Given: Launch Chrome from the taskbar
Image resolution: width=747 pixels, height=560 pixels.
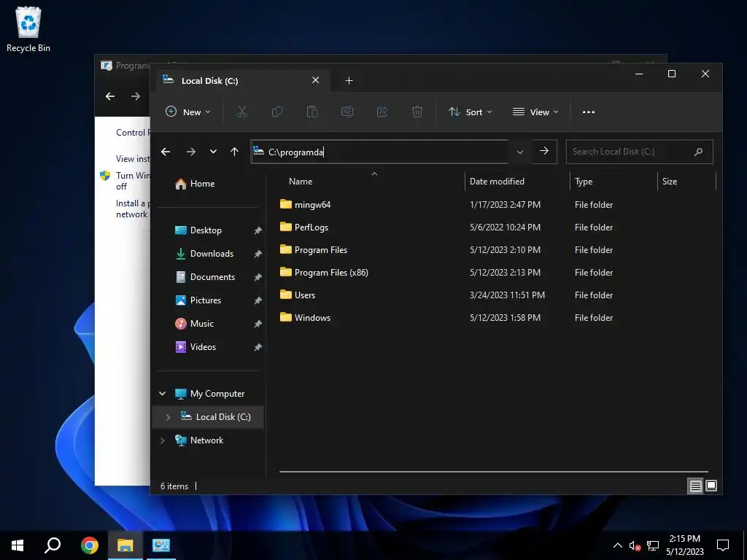Looking at the screenshot, I should click(x=90, y=545).
